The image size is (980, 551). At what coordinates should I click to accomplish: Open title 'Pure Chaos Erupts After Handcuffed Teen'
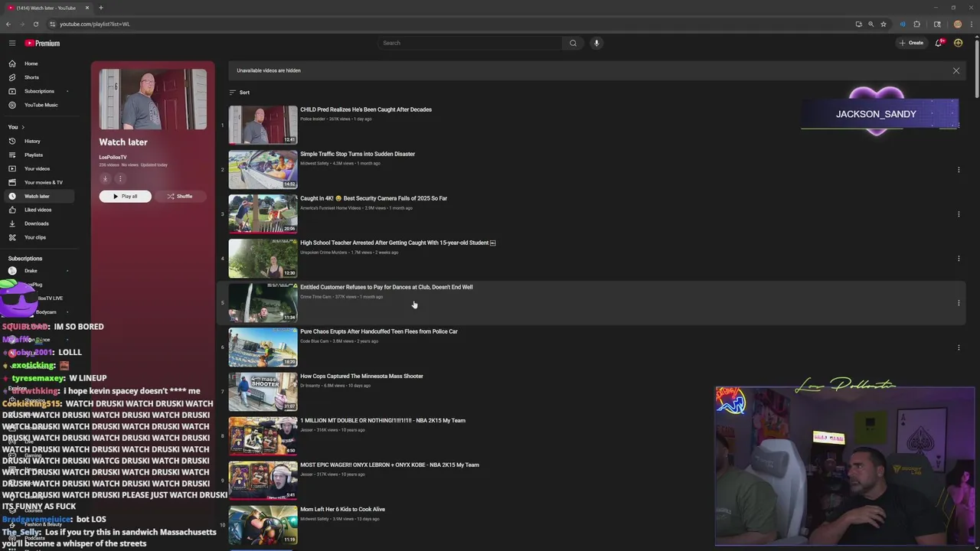coord(379,331)
